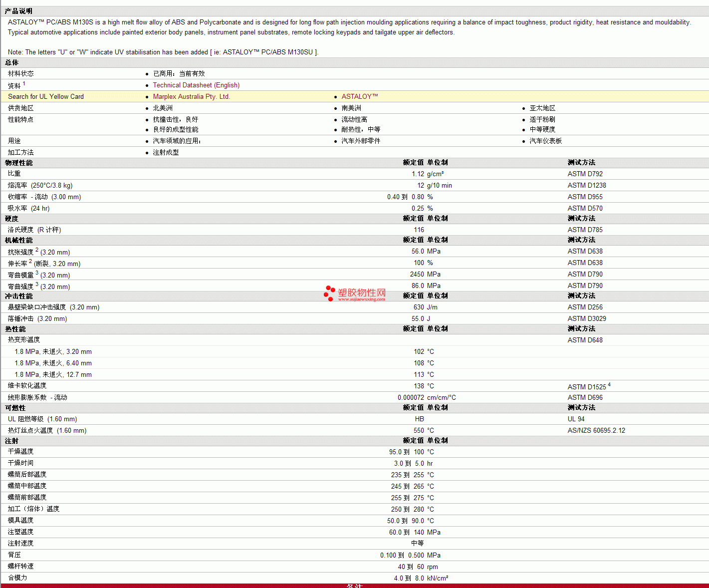Select the 悬壁梁缺口冲击强度 row label
Viewport: 709px width, 588px height.
[54, 307]
